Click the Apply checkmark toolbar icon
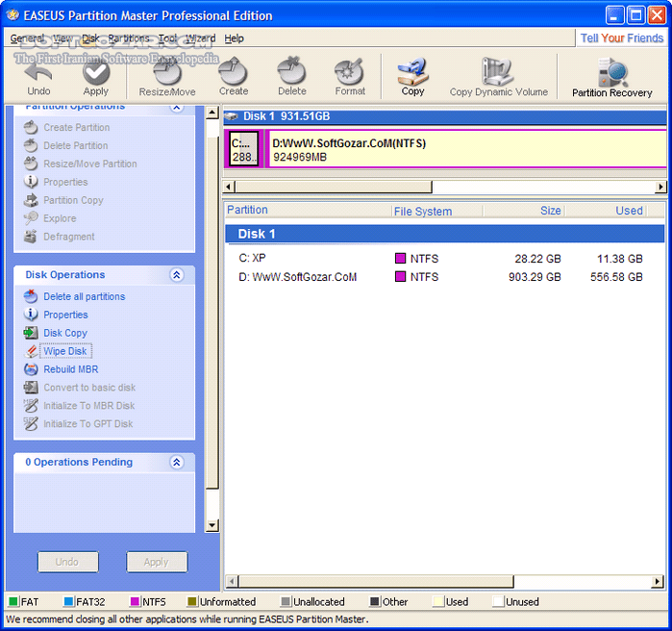The image size is (672, 631). pos(96,72)
